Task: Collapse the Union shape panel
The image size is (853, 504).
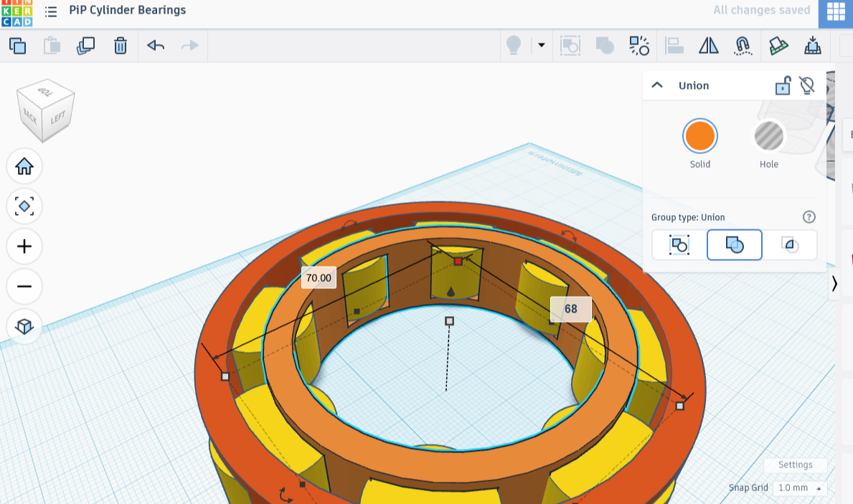Action: (x=657, y=85)
